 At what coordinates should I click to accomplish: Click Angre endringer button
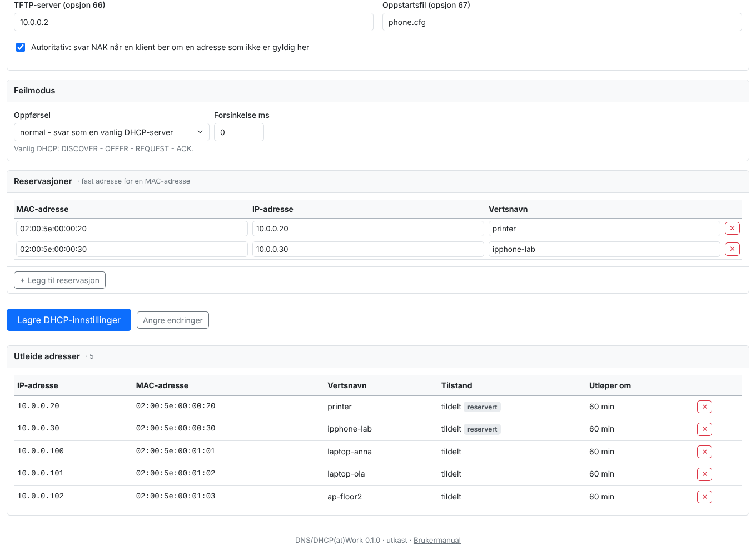173,320
